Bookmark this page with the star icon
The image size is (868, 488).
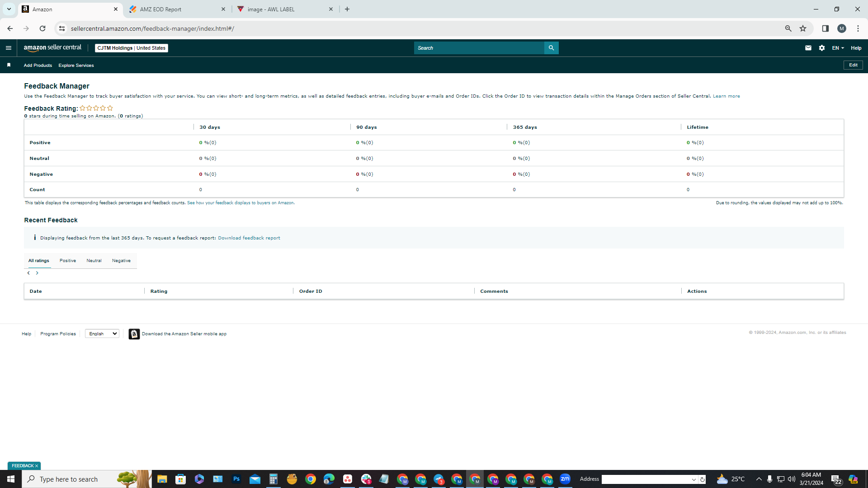click(x=803, y=28)
